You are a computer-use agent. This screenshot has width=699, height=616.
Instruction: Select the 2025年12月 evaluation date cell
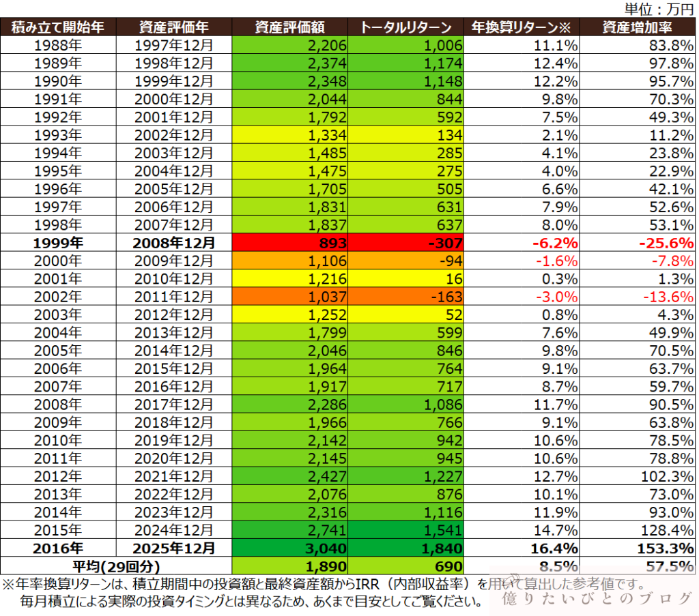tap(174, 548)
